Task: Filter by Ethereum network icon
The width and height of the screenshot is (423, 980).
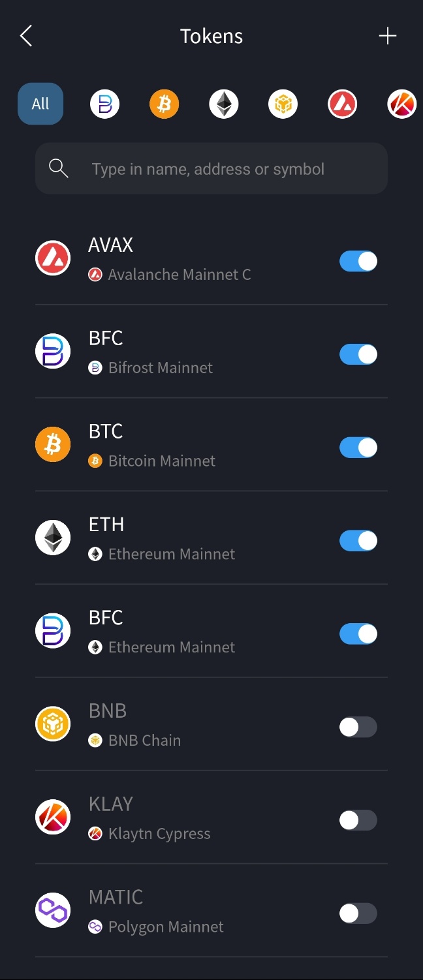Action: (224, 104)
